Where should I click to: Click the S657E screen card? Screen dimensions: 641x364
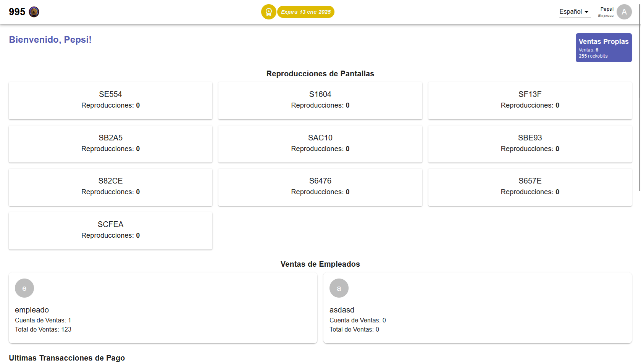[x=530, y=187]
